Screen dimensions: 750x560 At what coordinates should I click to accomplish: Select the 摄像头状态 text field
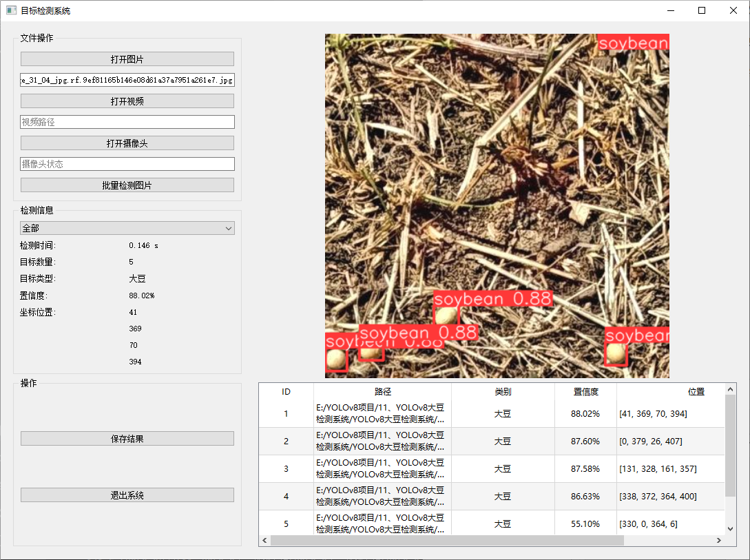127,164
